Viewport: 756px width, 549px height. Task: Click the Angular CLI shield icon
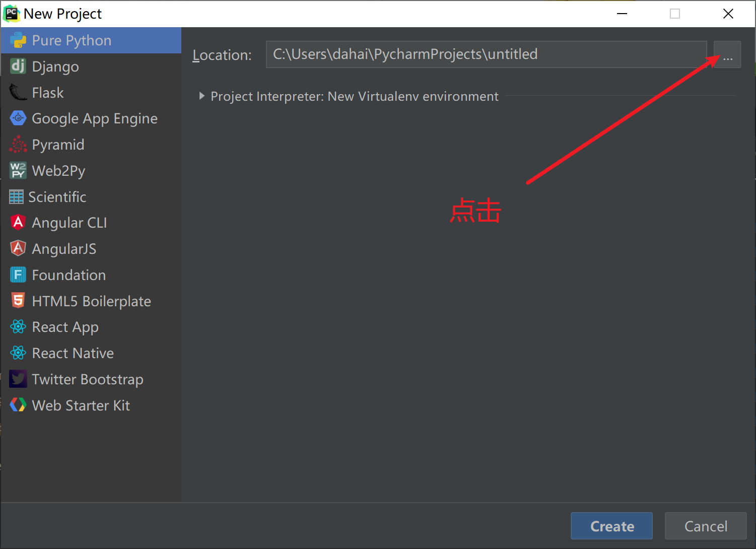tap(18, 222)
